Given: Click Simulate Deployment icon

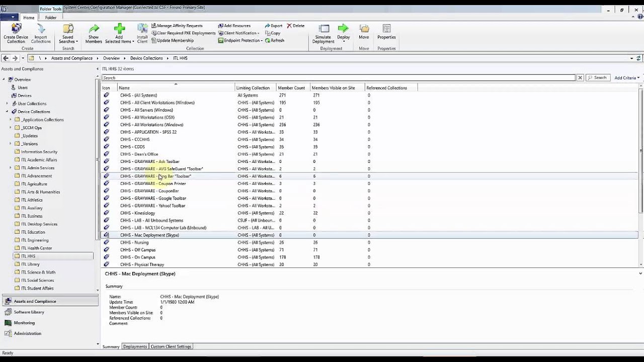Looking at the screenshot, I should pos(323,33).
